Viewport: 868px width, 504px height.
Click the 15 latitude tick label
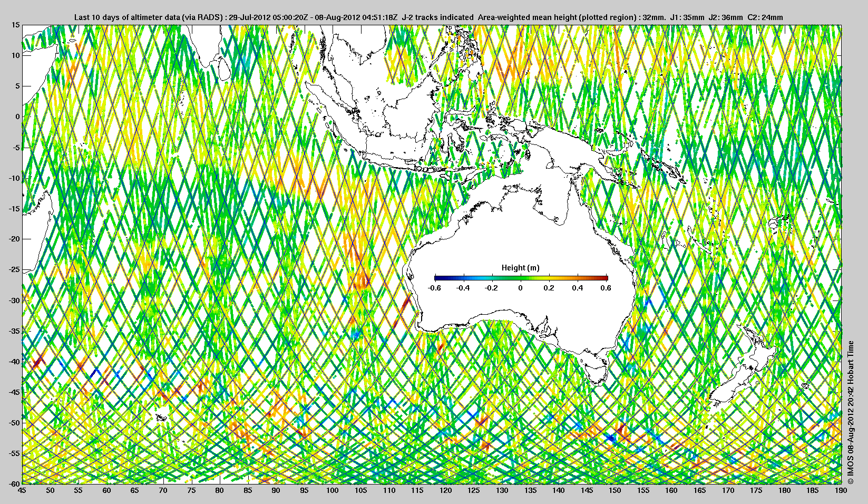tap(16, 25)
